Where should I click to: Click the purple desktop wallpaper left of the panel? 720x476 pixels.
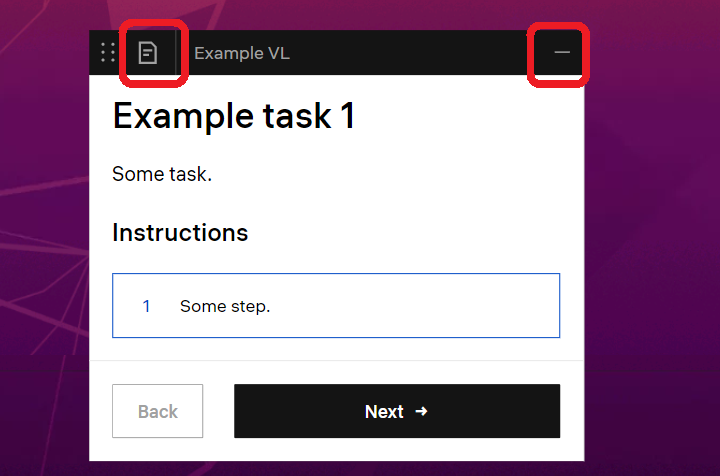(x=45, y=250)
